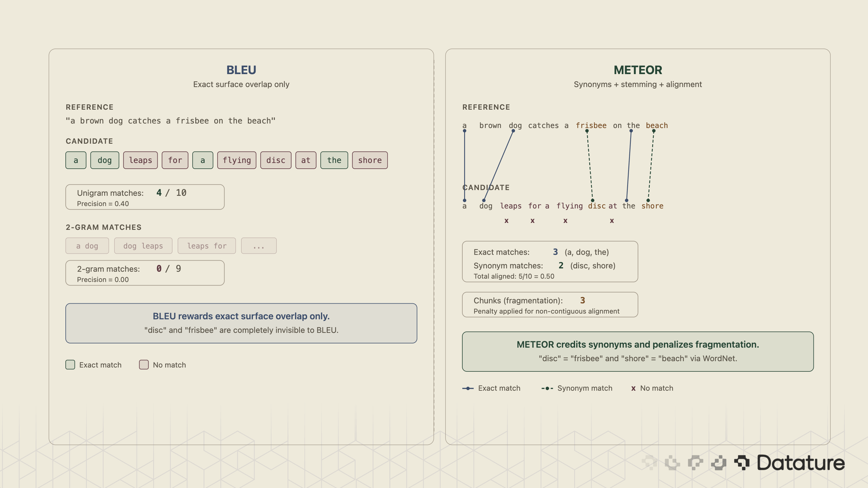Click the solid-line Exact match legend icon
The width and height of the screenshot is (868, 488).
tap(468, 388)
